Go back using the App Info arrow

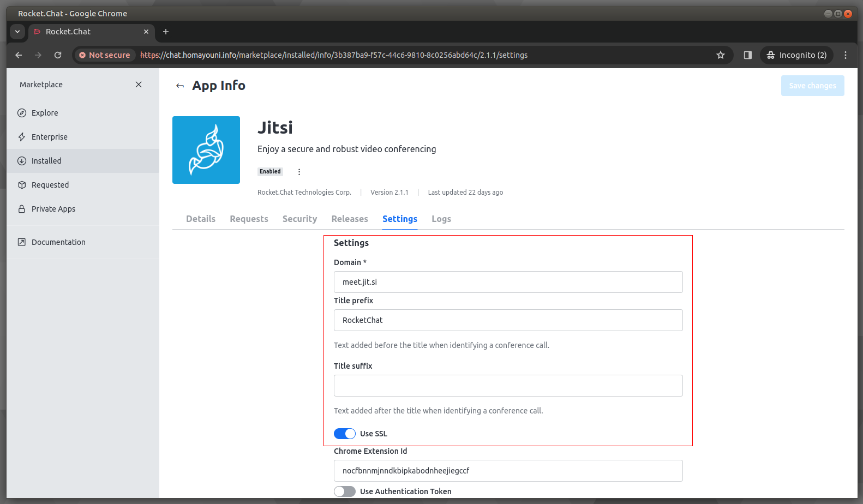[180, 86]
